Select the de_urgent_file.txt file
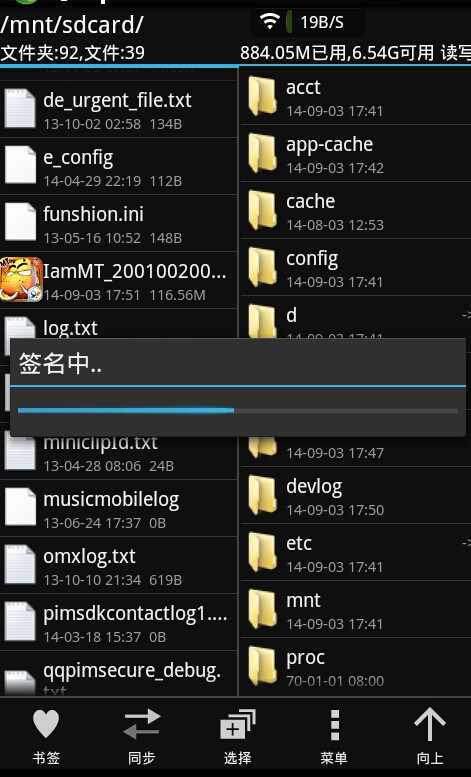 click(x=118, y=110)
